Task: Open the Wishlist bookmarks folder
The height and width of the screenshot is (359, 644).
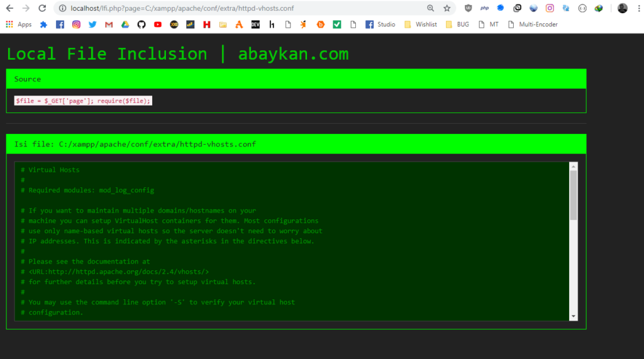Action: (421, 25)
